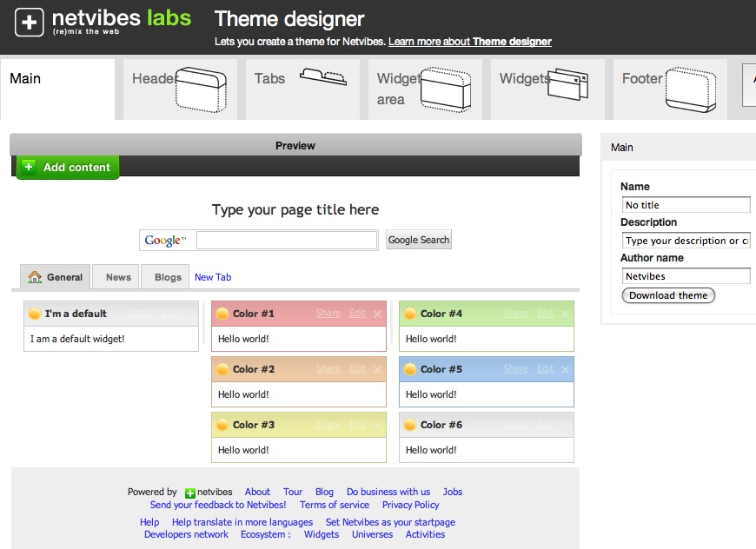The height and width of the screenshot is (549, 756).
Task: Close the Color #1 widget
Action: pos(377,314)
